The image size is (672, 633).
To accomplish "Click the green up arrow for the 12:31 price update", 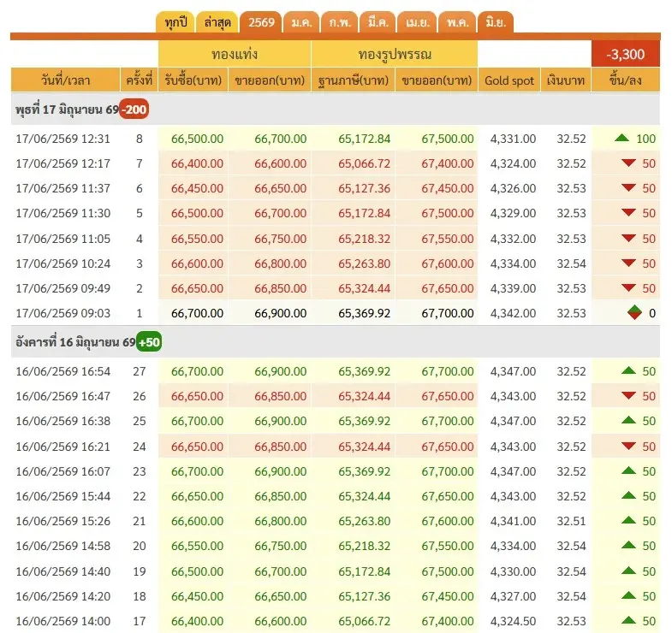I will click(621, 138).
